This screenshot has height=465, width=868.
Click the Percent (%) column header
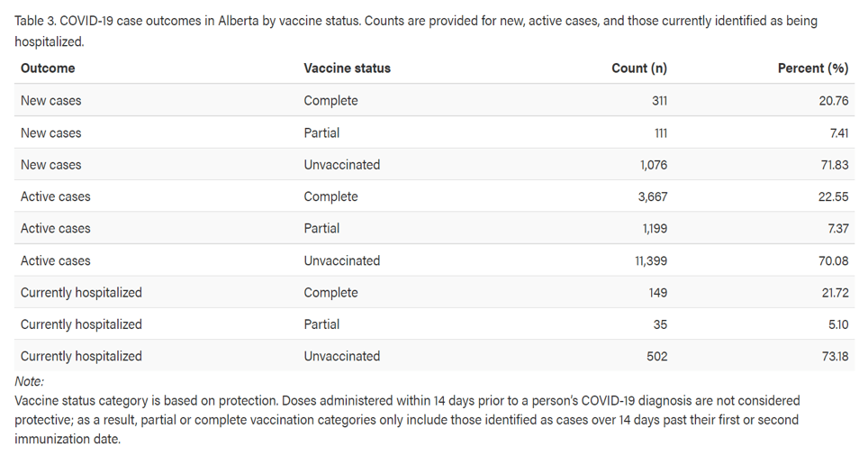click(x=812, y=68)
